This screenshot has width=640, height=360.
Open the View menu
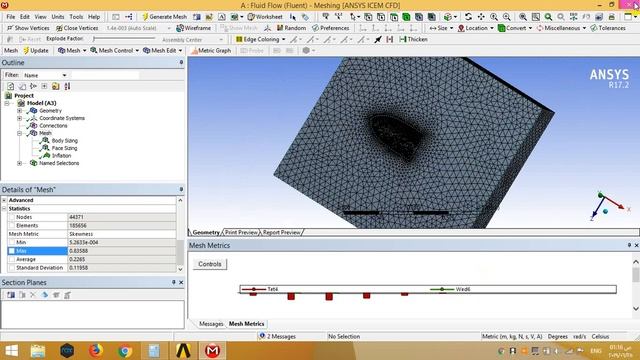tap(40, 17)
